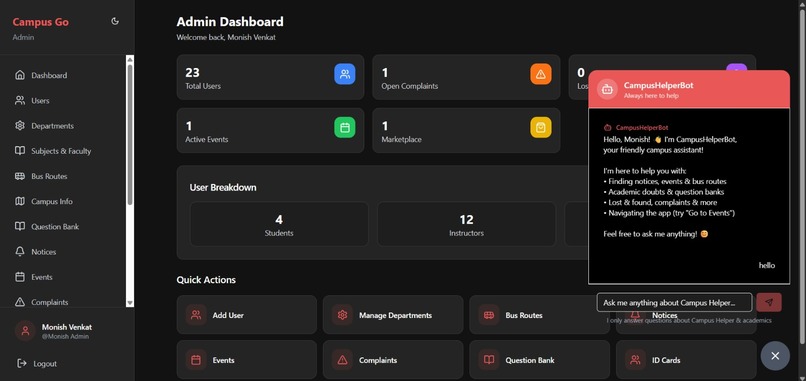Image resolution: width=806 pixels, height=381 pixels.
Task: Log out using the Logout button
Action: [37, 364]
